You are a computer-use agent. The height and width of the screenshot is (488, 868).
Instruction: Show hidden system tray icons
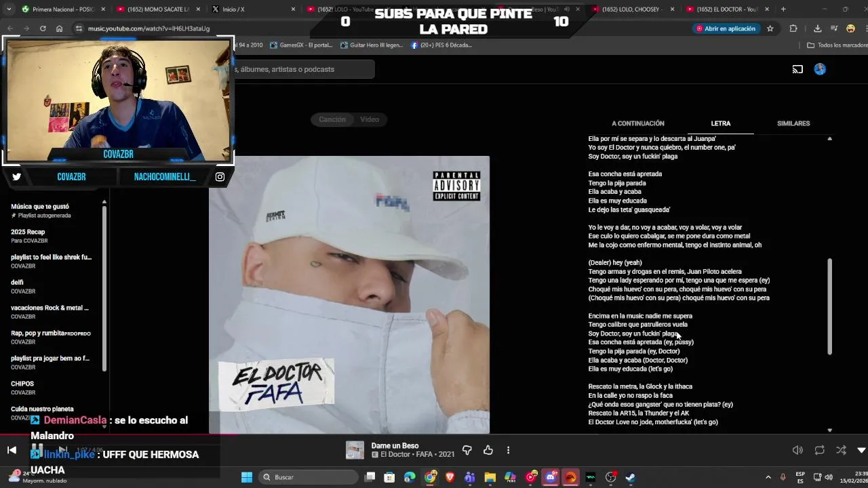click(x=768, y=477)
